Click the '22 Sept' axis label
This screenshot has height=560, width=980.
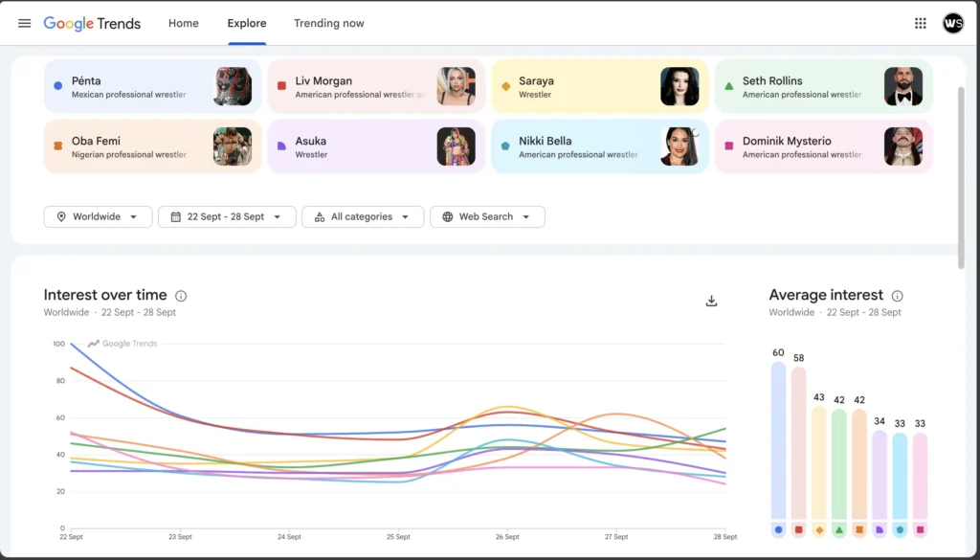[71, 537]
